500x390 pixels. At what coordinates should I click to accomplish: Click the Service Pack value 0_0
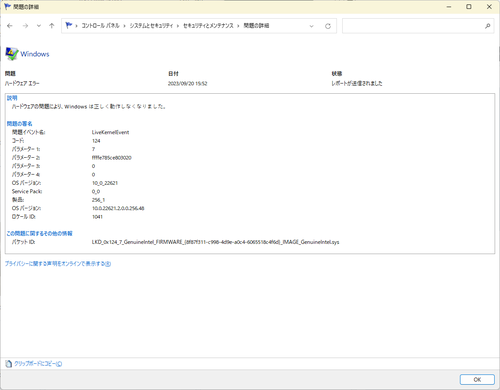pos(96,191)
